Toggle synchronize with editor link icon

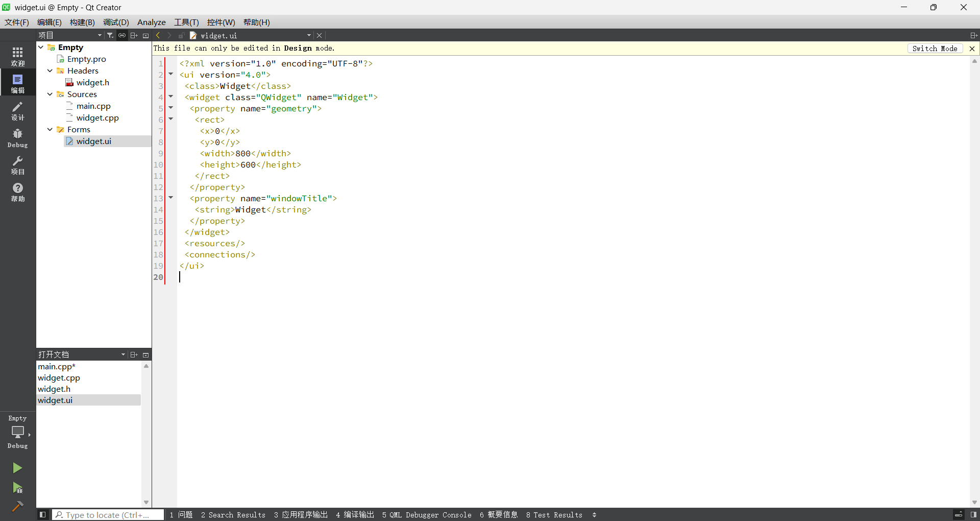(122, 35)
